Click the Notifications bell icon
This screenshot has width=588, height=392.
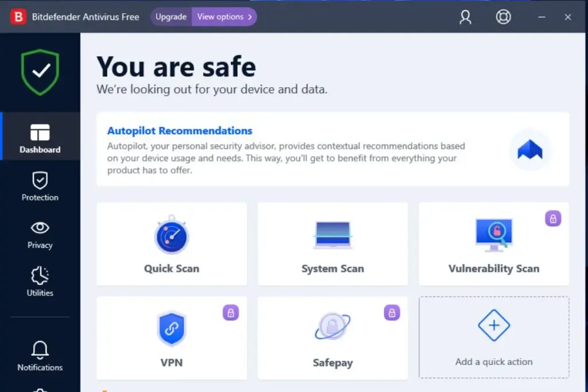[x=40, y=351]
